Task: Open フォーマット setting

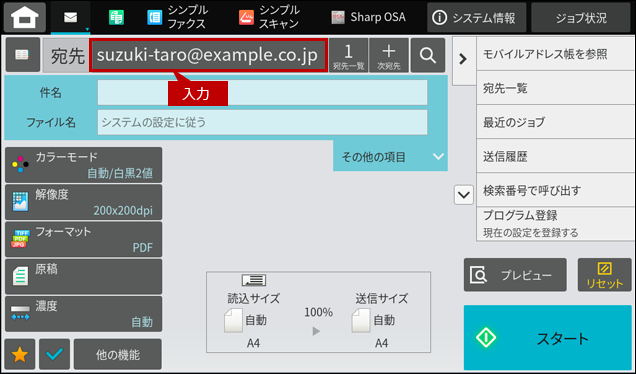Action: (x=84, y=239)
